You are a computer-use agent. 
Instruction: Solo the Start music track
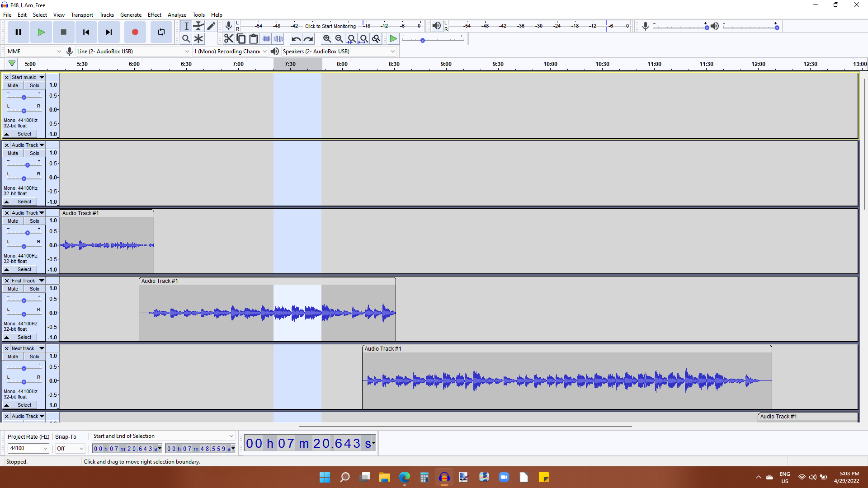(x=34, y=85)
